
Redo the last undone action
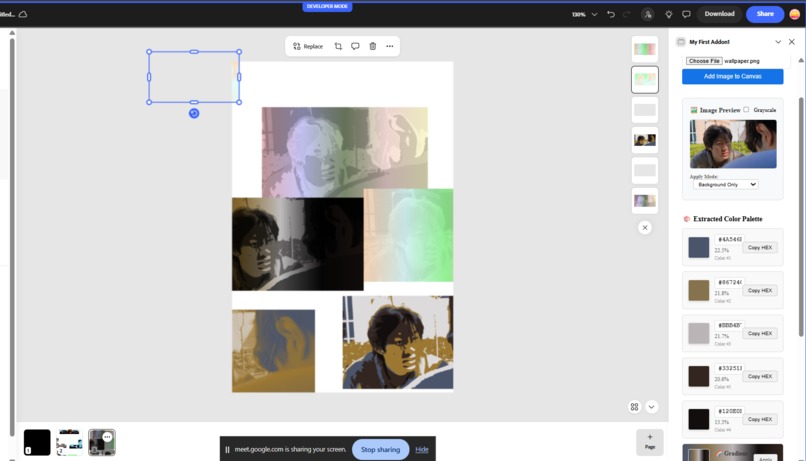tap(626, 14)
